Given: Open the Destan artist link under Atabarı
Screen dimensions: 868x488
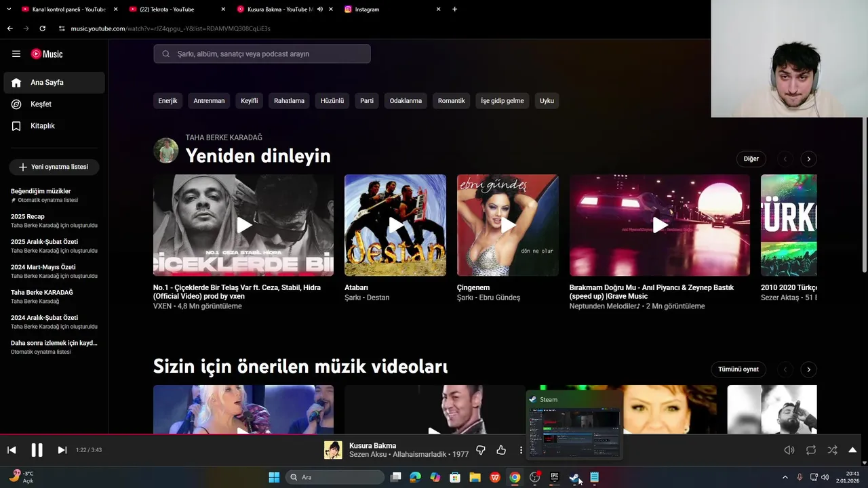Looking at the screenshot, I should [378, 298].
